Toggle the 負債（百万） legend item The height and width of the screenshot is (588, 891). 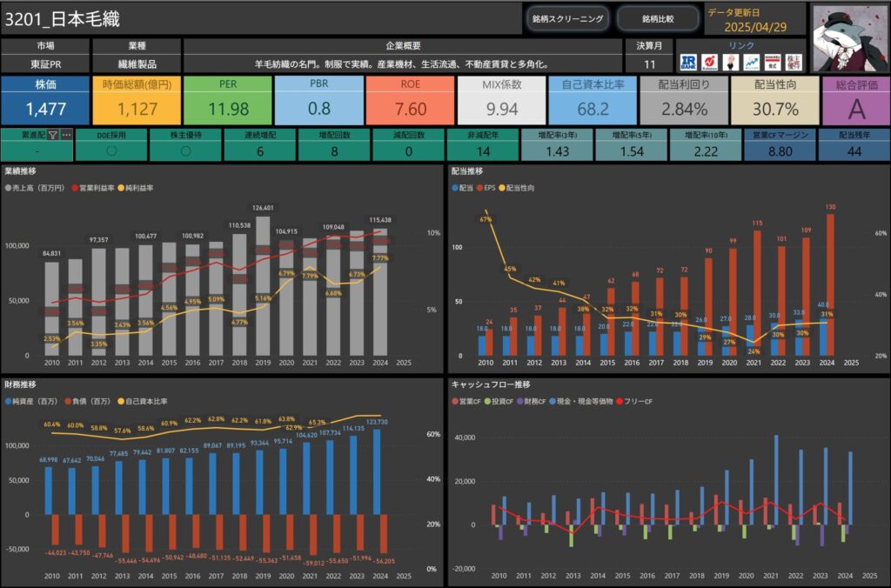(88, 402)
